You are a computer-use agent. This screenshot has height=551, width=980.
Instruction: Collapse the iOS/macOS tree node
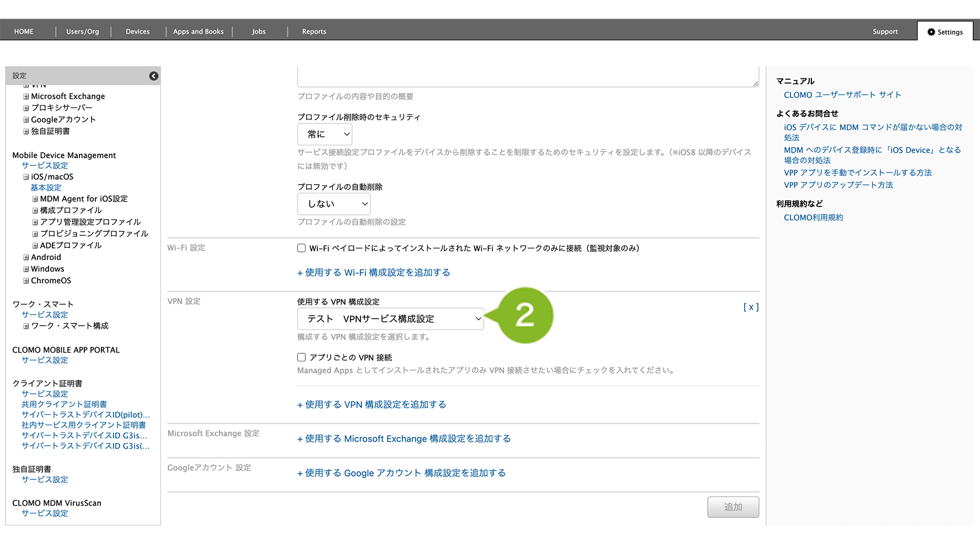pos(26,177)
